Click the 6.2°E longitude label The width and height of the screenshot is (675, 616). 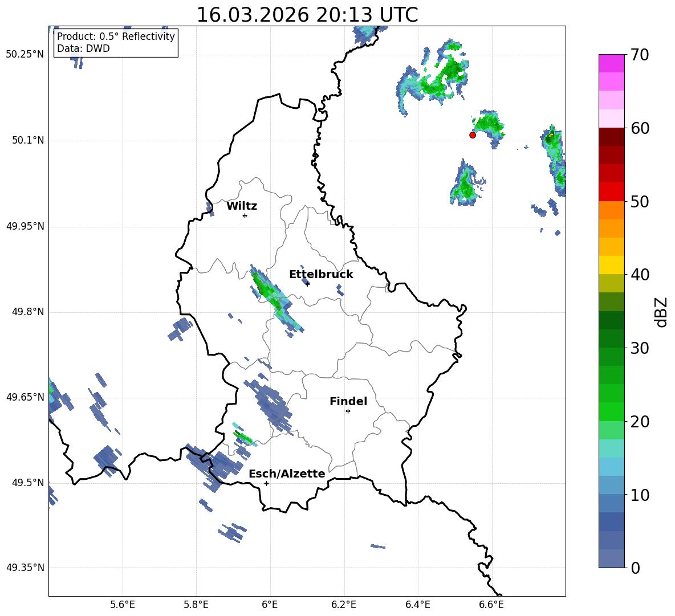[x=344, y=605]
